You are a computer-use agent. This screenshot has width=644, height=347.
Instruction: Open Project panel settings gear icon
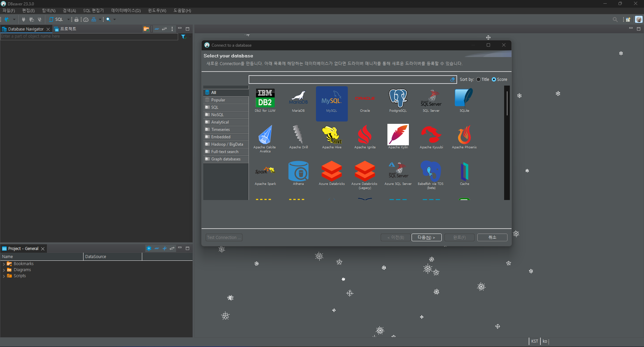(x=149, y=249)
